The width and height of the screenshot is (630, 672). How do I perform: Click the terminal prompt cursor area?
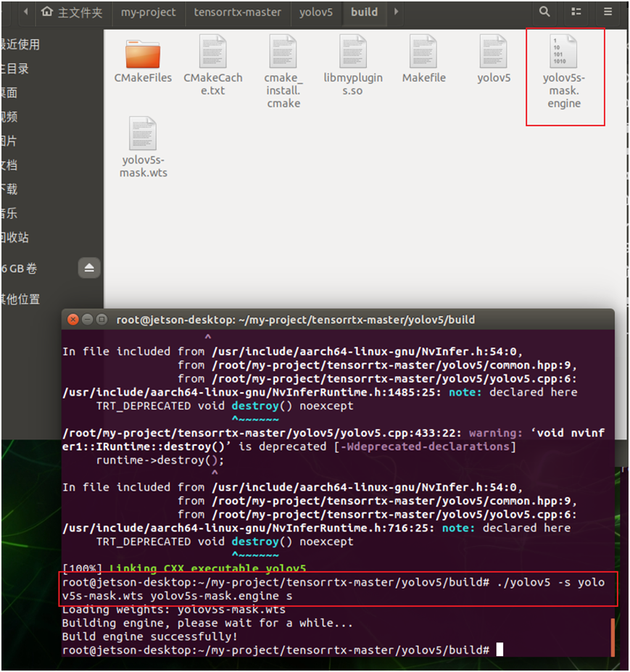click(x=500, y=650)
